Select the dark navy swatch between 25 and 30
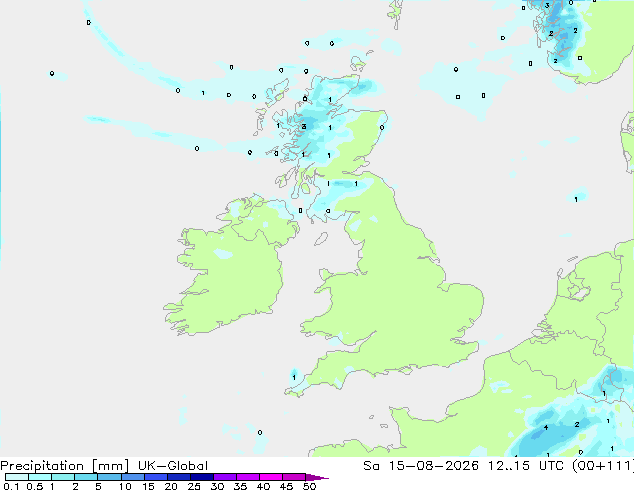Viewport: 634px width, 490px height. click(x=202, y=477)
